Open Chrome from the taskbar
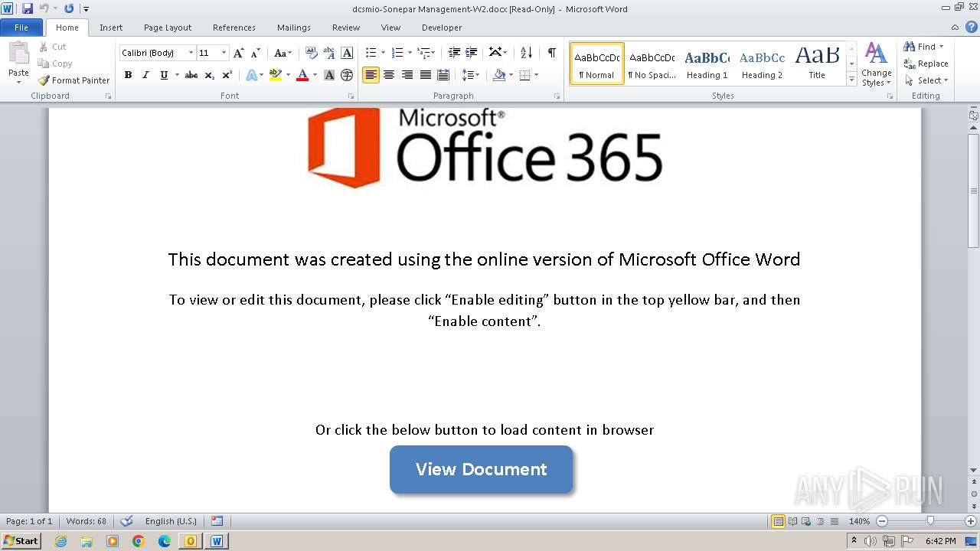Image resolution: width=980 pixels, height=551 pixels. (139, 541)
